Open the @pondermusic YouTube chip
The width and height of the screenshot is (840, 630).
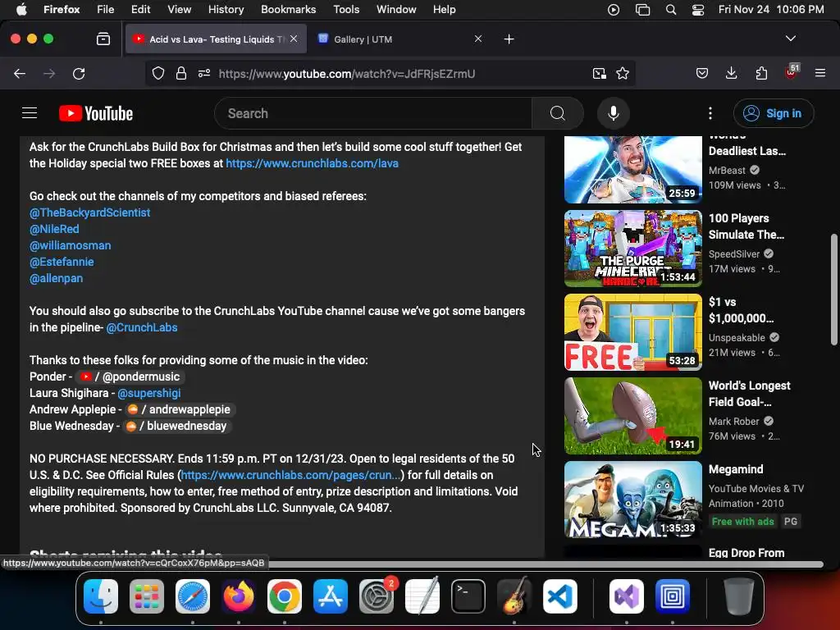coord(129,377)
